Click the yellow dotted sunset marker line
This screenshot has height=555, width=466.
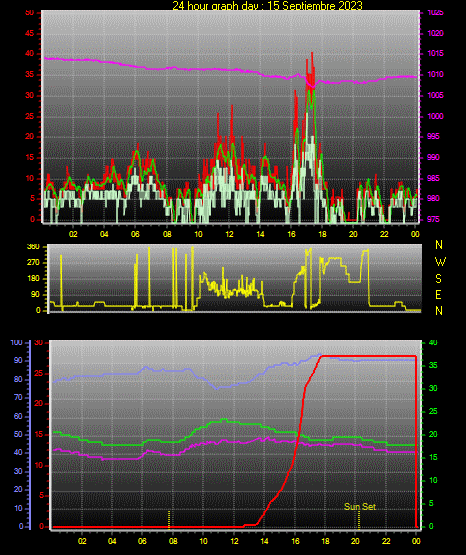click(359, 520)
